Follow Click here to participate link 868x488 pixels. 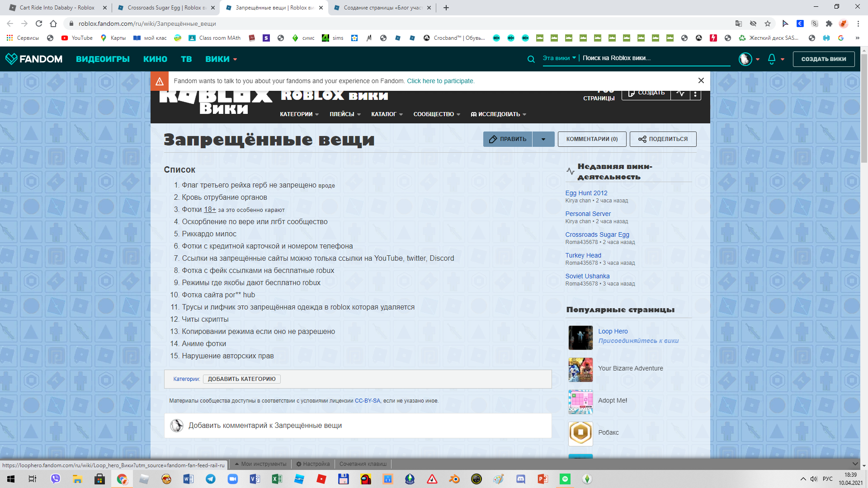pyautogui.click(x=440, y=81)
